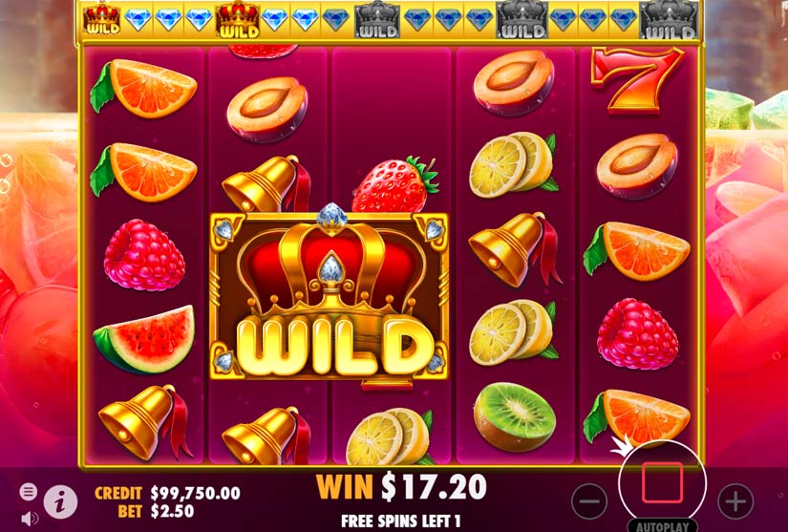Click the WIN $17.20 display
Screen dimensions: 788x532
(401, 487)
